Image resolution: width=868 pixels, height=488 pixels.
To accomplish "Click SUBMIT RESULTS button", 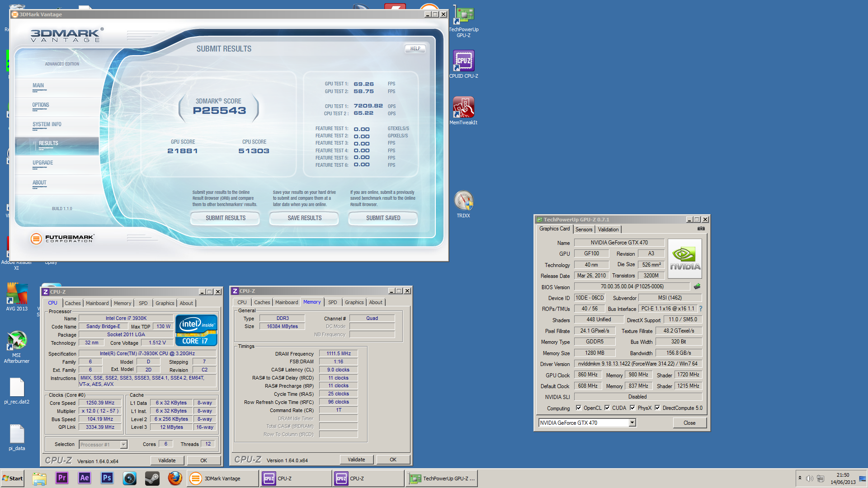I will [225, 218].
